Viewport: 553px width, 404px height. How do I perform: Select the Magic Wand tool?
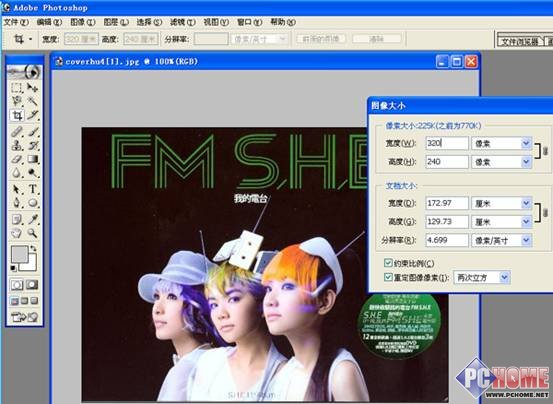click(x=32, y=102)
